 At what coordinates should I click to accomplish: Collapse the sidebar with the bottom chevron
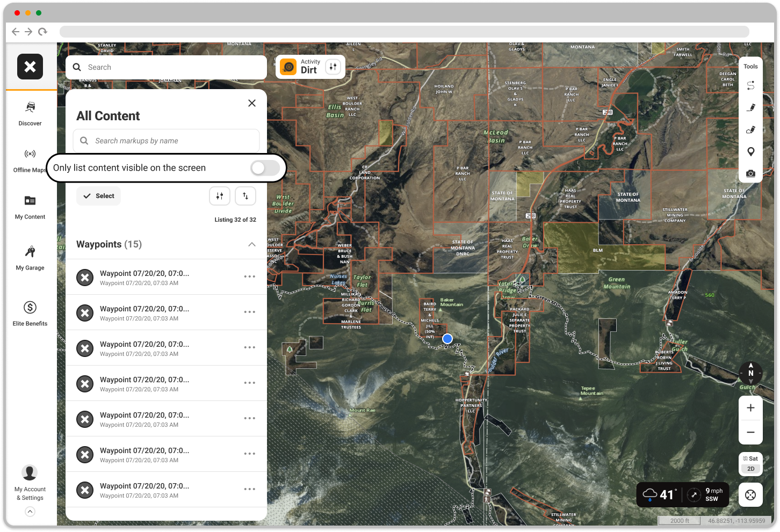point(30,512)
